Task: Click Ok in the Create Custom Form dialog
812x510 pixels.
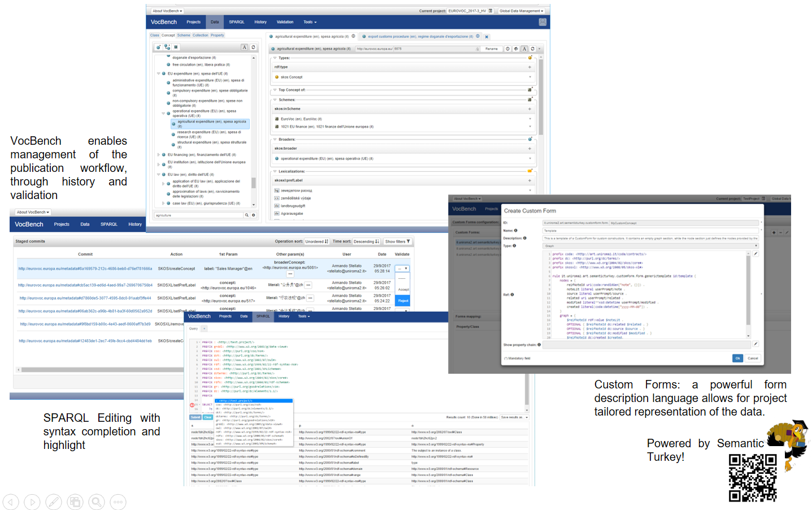Action: [x=737, y=358]
